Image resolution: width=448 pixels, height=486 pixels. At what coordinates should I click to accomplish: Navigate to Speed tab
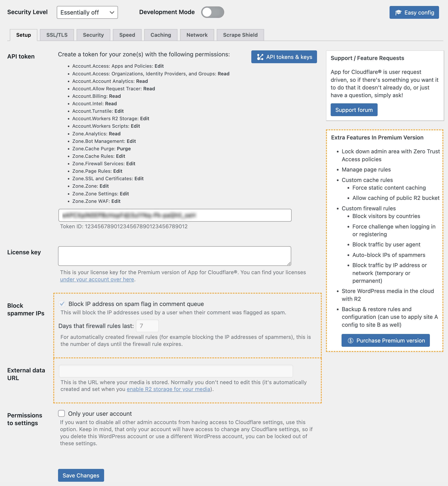[x=127, y=35]
